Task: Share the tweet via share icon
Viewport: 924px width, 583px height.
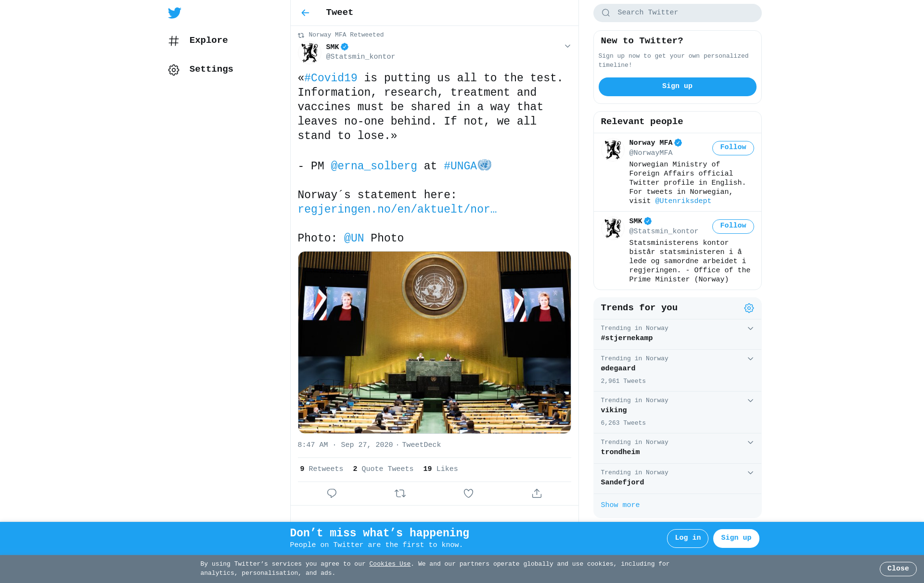Action: tap(537, 494)
